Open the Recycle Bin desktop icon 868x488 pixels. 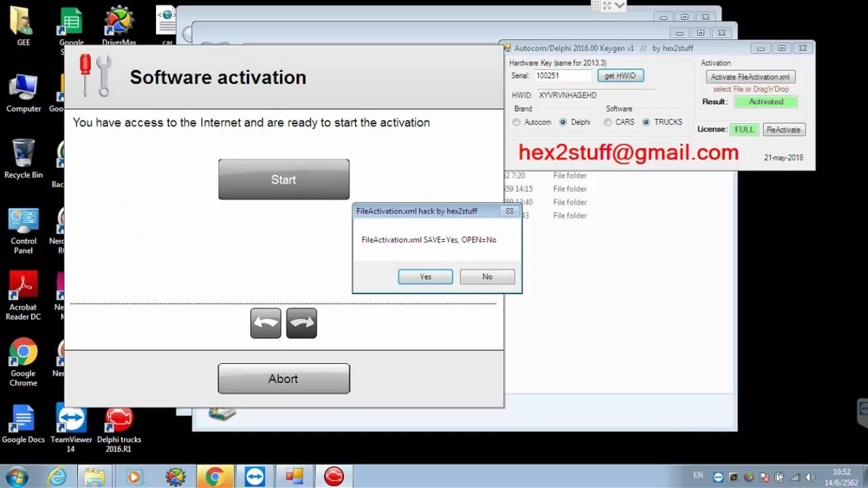[23, 159]
